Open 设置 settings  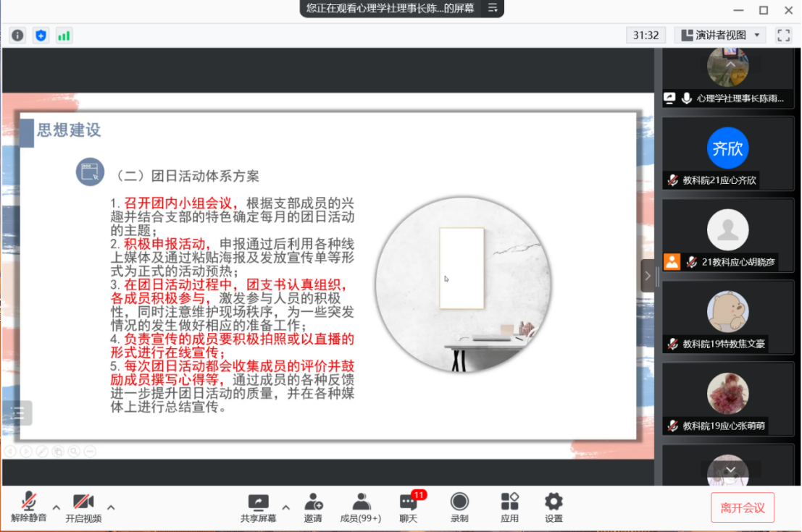tap(554, 507)
